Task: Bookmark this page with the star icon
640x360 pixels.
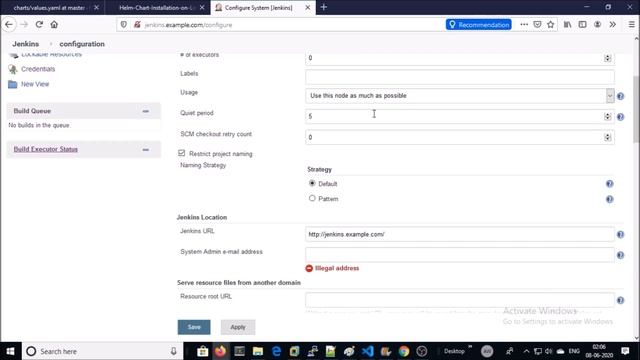Action: click(551, 24)
